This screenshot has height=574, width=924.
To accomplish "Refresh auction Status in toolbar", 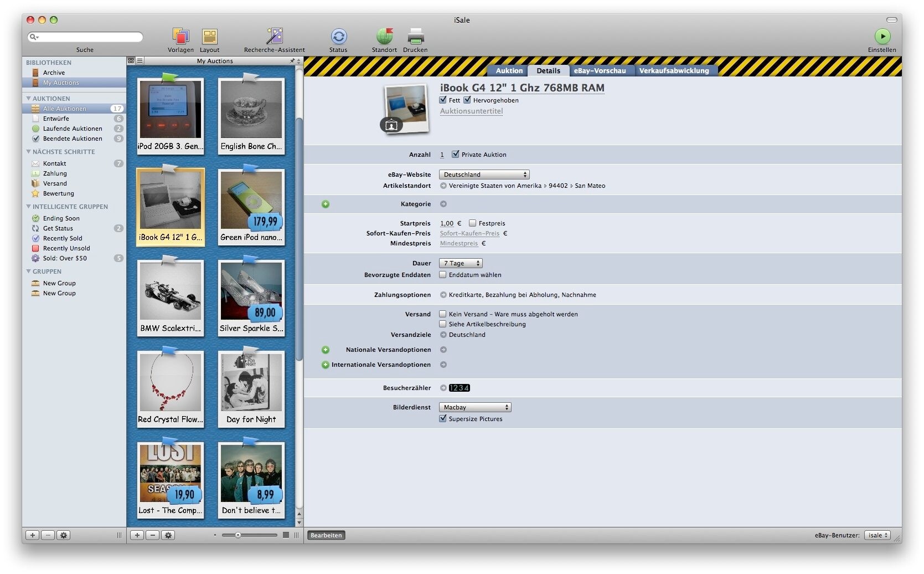I will click(x=338, y=37).
